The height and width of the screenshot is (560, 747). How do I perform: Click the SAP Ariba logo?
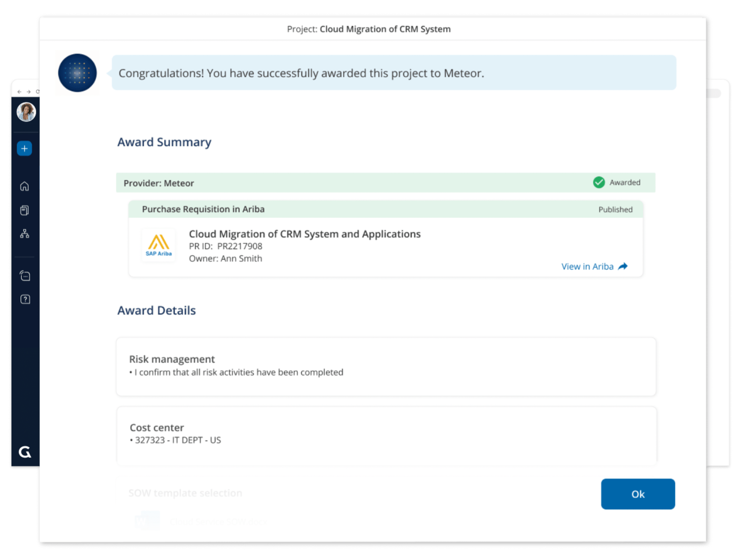159,245
